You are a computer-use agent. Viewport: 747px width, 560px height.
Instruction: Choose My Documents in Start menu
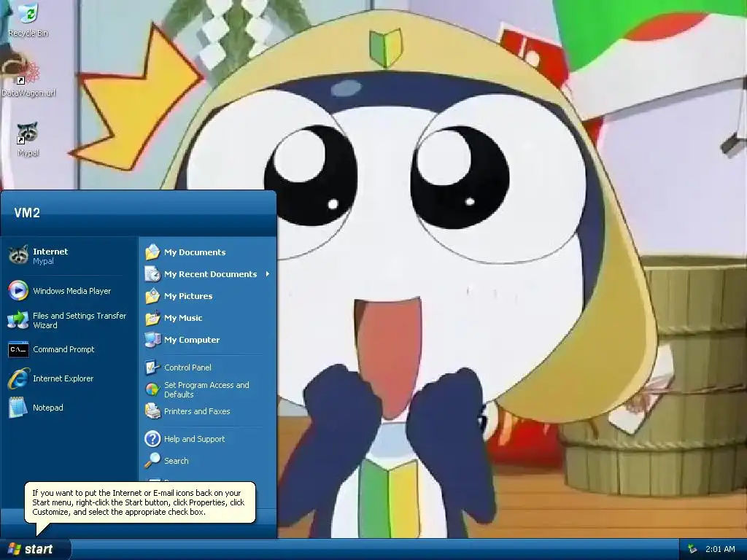(x=208, y=252)
